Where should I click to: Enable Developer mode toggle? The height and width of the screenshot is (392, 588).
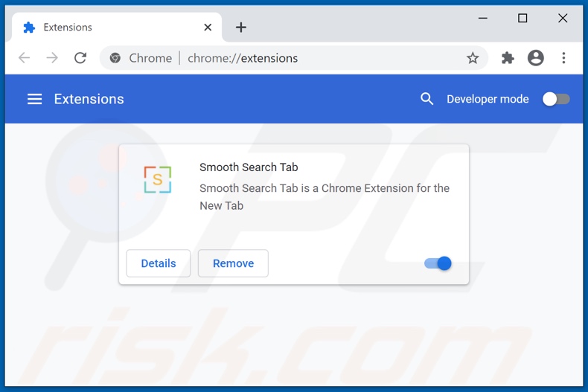555,99
